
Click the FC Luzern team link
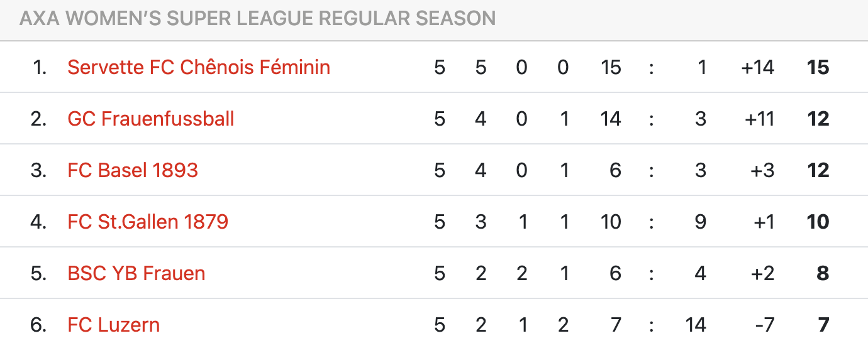pos(114,325)
